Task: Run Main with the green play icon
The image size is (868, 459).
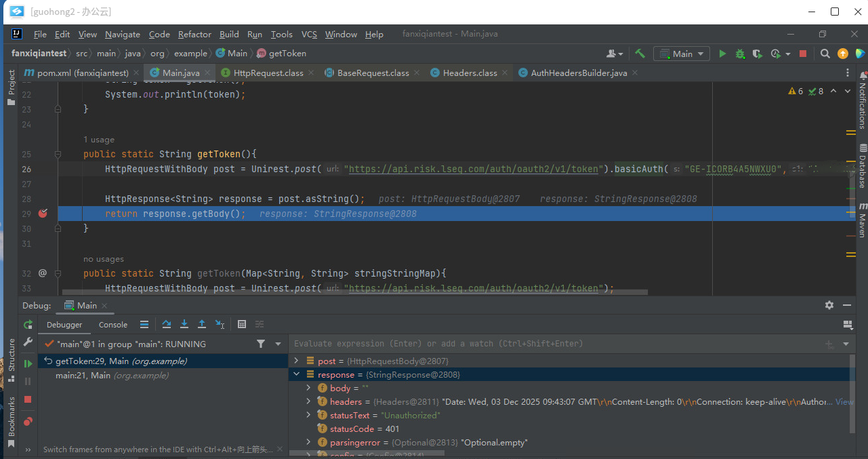Action: click(722, 54)
